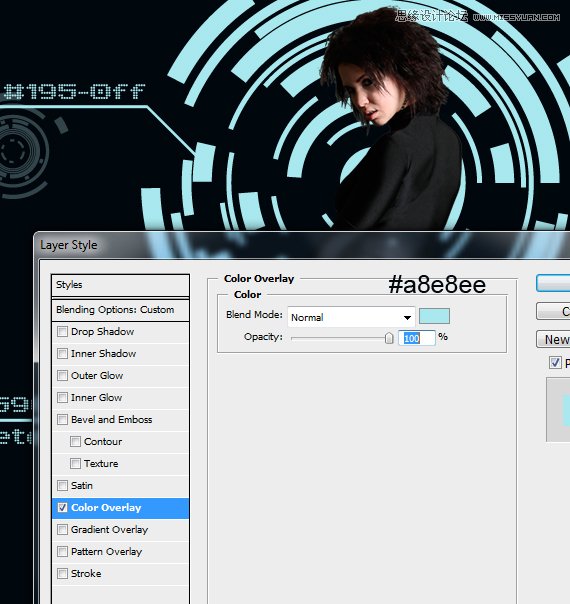Toggle the Contour sub-option checkbox

coord(75,441)
